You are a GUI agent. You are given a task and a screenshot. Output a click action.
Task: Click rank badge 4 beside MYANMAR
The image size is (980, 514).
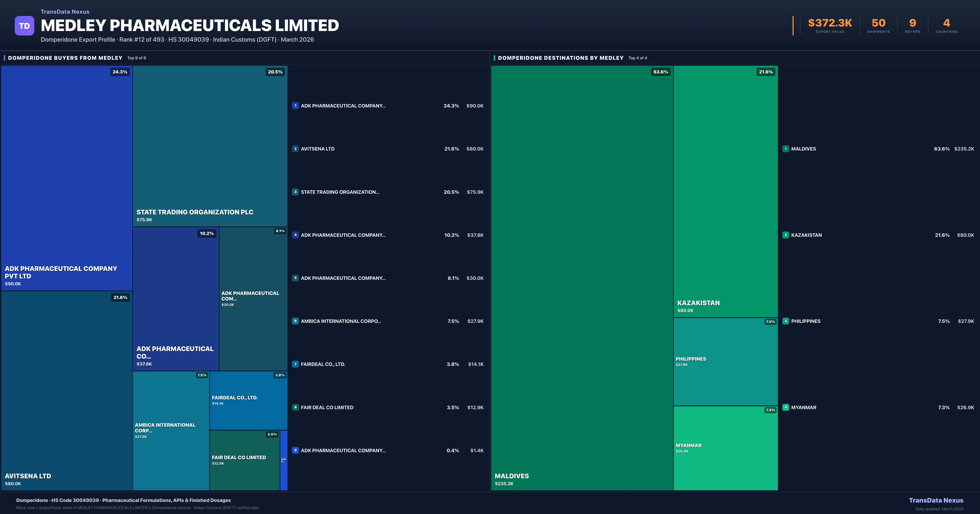click(786, 407)
